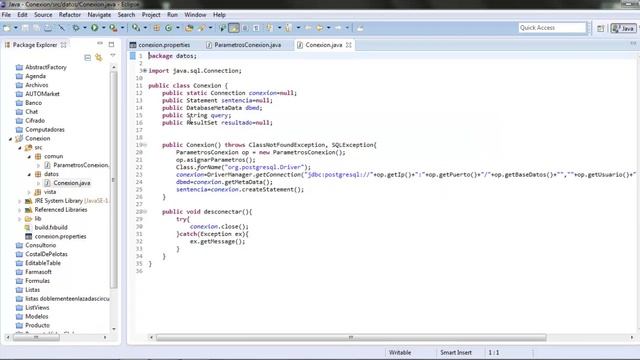Select the build.fxbuild file
This screenshot has height=360, width=640.
click(x=51, y=228)
